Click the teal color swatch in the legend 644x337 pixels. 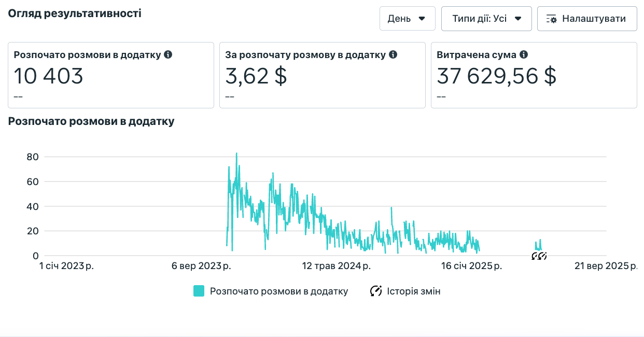pyautogui.click(x=199, y=291)
